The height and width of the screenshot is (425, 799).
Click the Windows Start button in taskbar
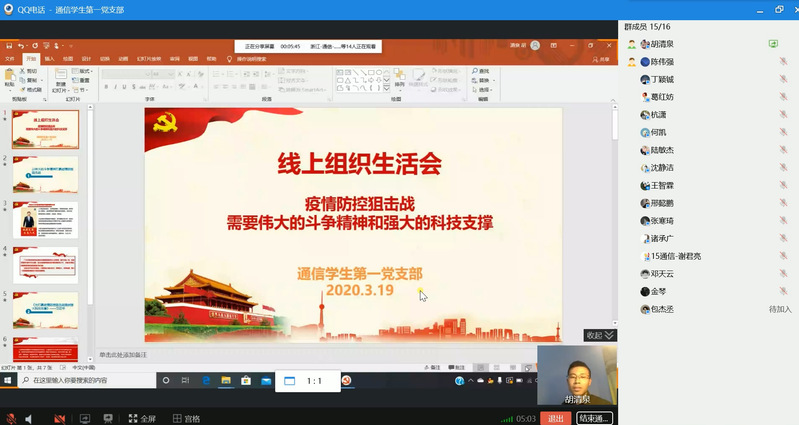click(x=8, y=381)
